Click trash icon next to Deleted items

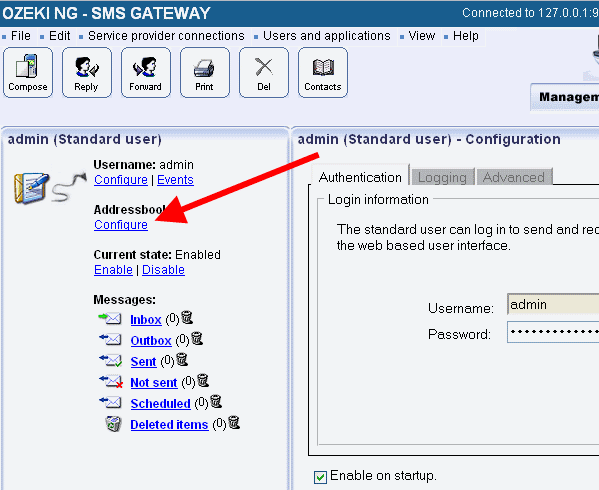click(234, 422)
